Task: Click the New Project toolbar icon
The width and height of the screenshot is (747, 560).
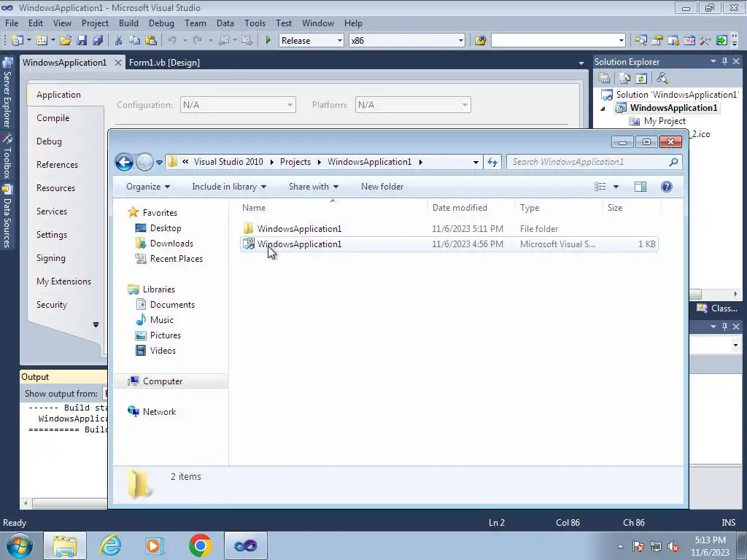Action: tap(18, 41)
